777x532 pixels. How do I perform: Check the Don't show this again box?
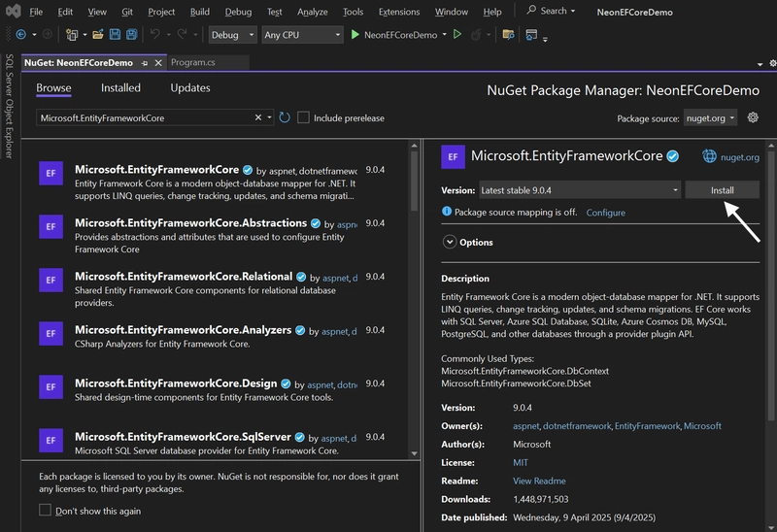tap(45, 511)
